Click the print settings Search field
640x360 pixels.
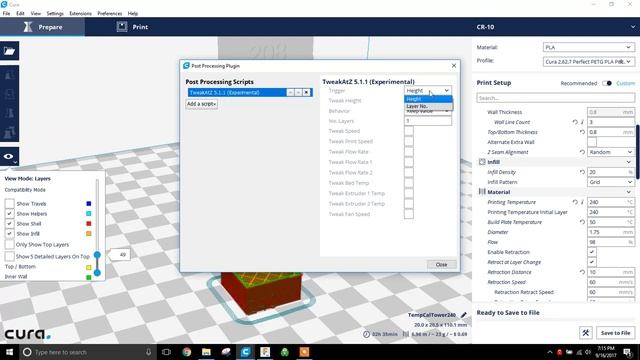pyautogui.click(x=556, y=98)
